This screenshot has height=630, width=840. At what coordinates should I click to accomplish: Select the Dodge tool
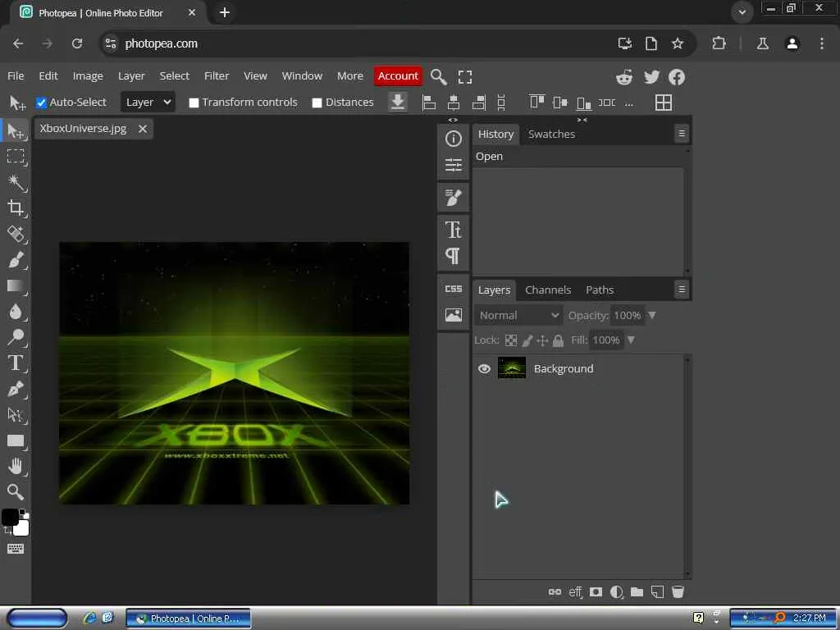coord(16,337)
